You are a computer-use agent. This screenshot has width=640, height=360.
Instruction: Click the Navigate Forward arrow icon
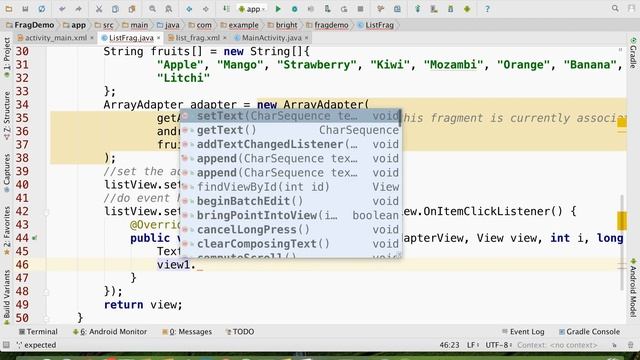tap(206, 9)
